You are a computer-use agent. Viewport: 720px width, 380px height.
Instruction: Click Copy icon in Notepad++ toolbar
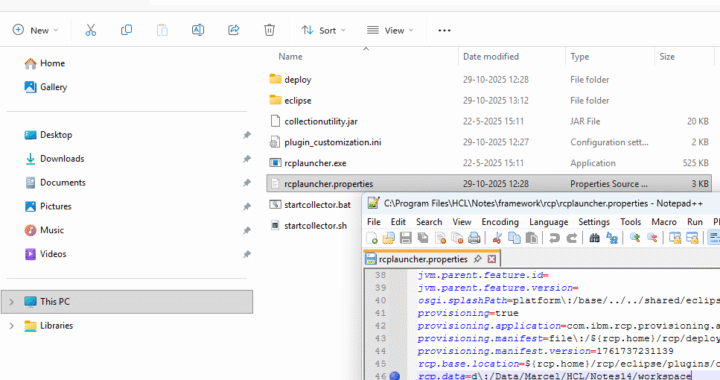click(x=514, y=238)
